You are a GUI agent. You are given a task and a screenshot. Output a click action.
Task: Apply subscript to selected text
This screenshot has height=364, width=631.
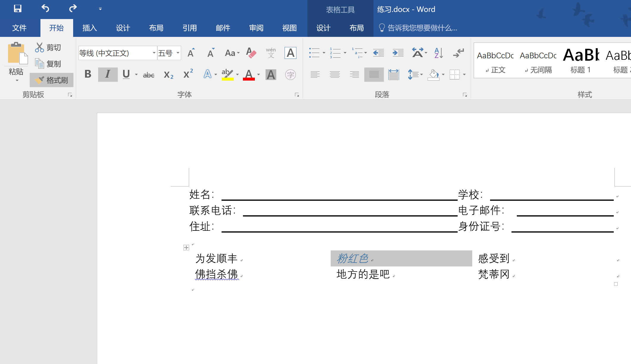point(168,74)
